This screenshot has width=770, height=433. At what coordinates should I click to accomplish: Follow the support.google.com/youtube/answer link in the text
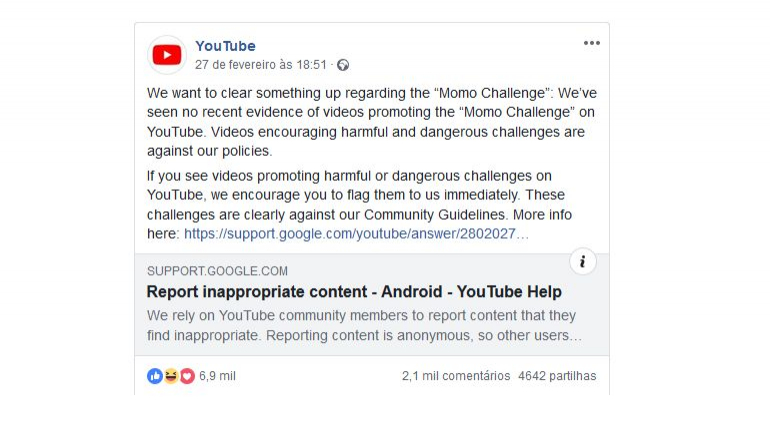pyautogui.click(x=356, y=234)
